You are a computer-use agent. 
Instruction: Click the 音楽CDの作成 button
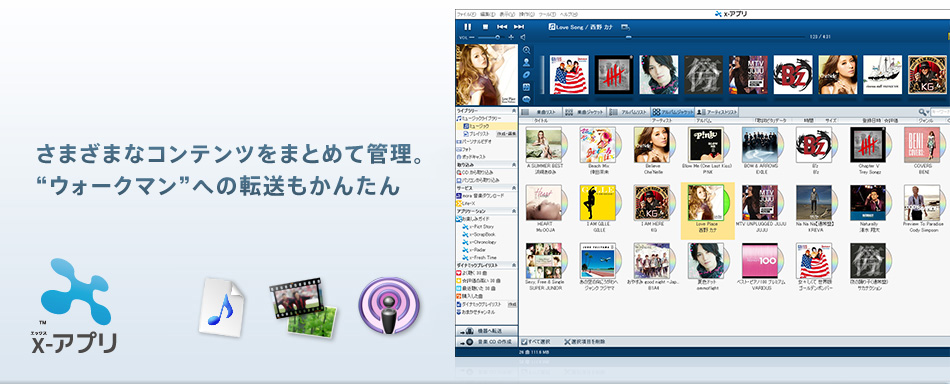click(487, 342)
